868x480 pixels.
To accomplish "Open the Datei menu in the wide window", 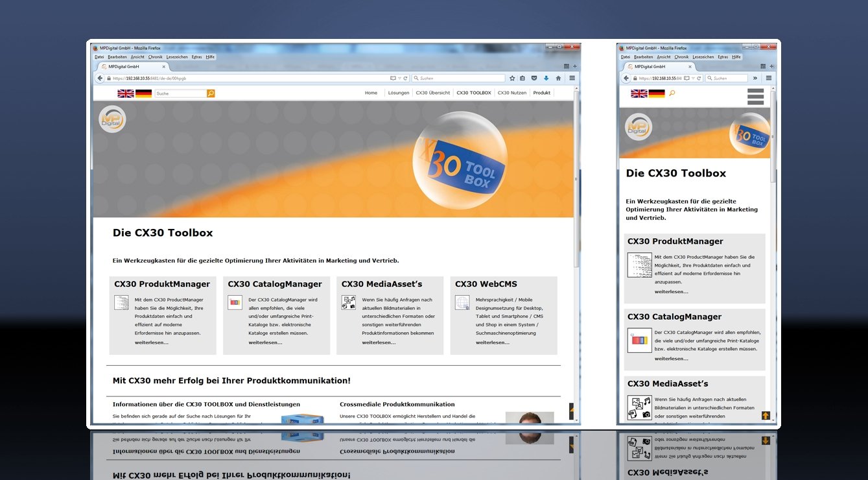I will click(99, 57).
